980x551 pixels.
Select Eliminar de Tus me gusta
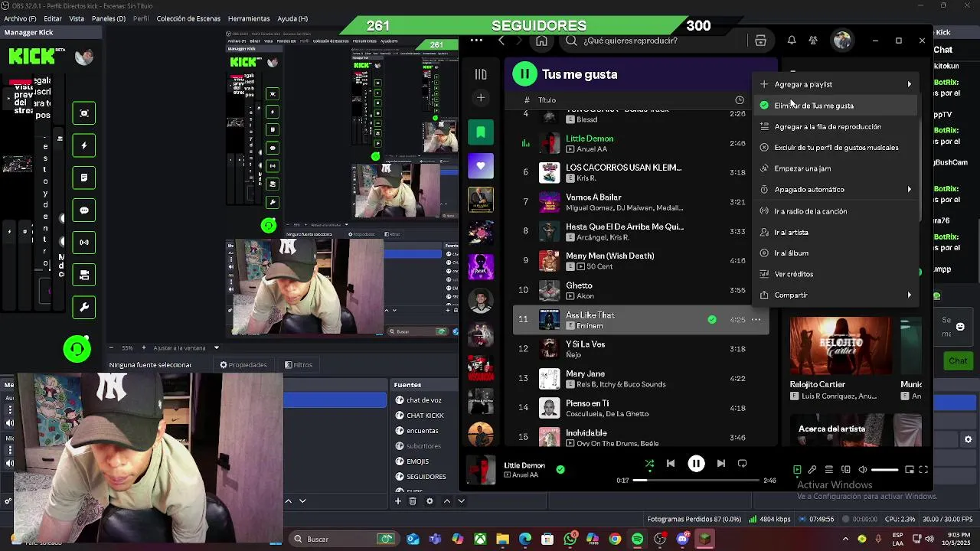[x=836, y=106]
